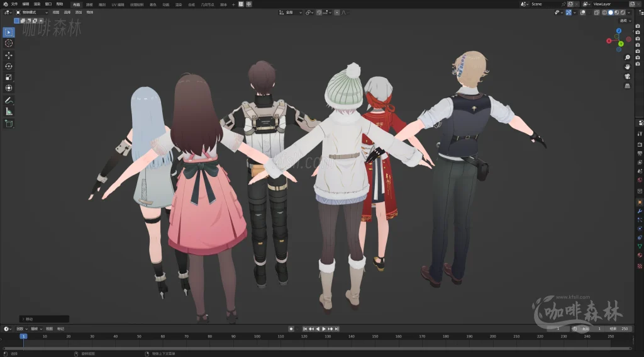Switch viewport to material preview shading
This screenshot has width=644, height=357.
pyautogui.click(x=616, y=13)
